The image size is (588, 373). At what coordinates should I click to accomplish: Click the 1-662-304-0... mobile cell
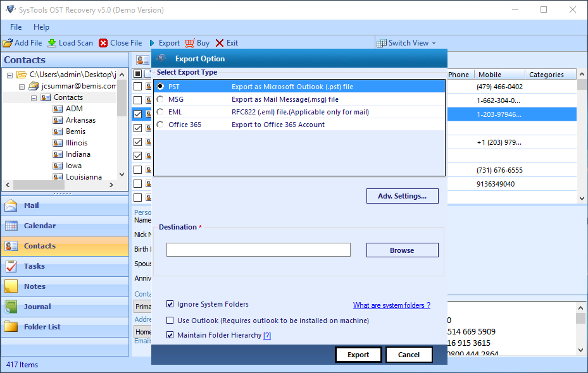click(x=499, y=101)
